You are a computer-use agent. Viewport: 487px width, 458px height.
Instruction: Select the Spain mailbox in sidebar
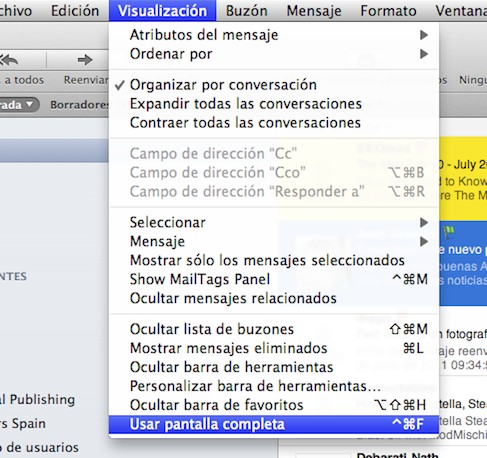coord(23,424)
